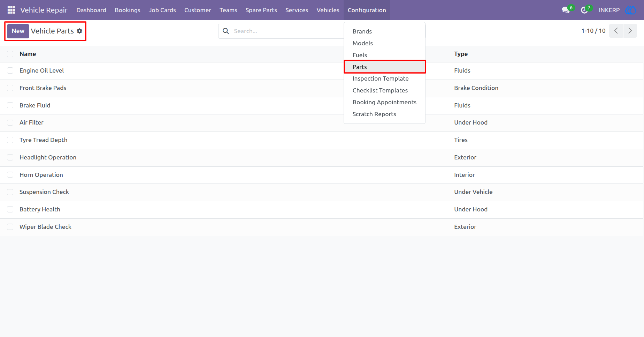Check the Battery Health row checkbox
This screenshot has width=644, height=337.
pyautogui.click(x=10, y=209)
